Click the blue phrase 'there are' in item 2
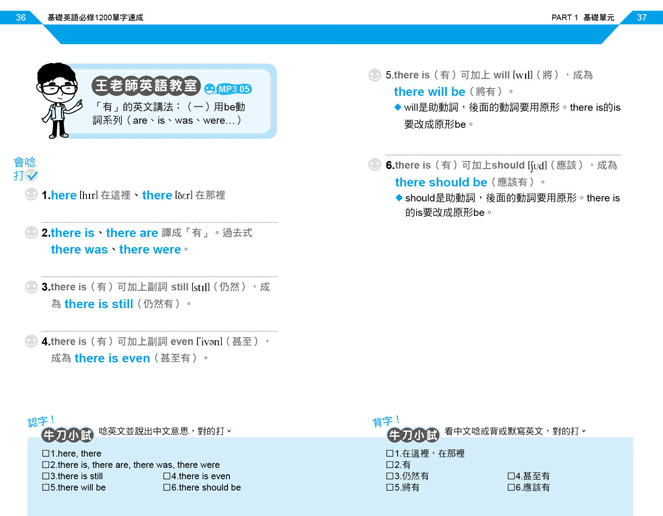Image resolution: width=663 pixels, height=516 pixels. point(132,233)
